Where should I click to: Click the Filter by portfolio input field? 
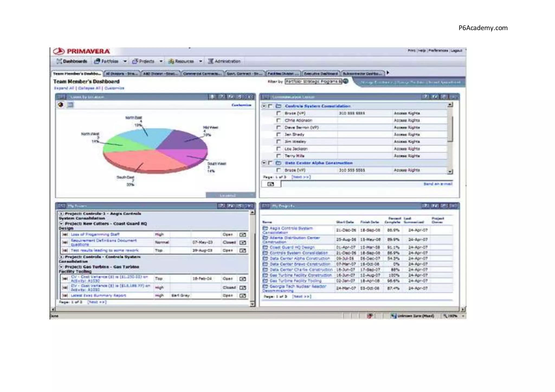tap(313, 81)
